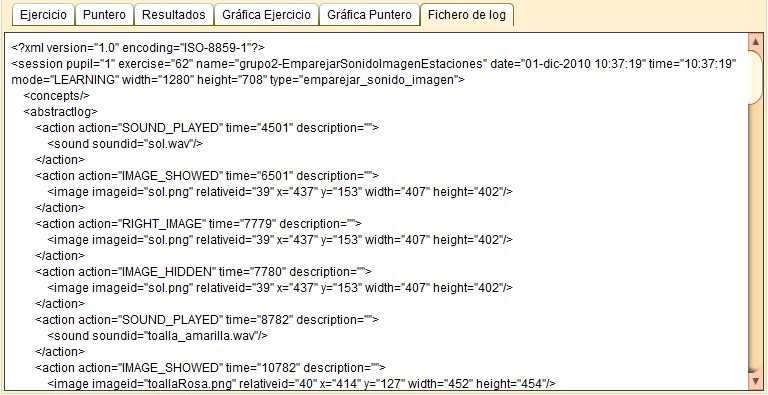The image size is (768, 395).
Task: Open the Puntero tab
Action: pyautogui.click(x=104, y=15)
